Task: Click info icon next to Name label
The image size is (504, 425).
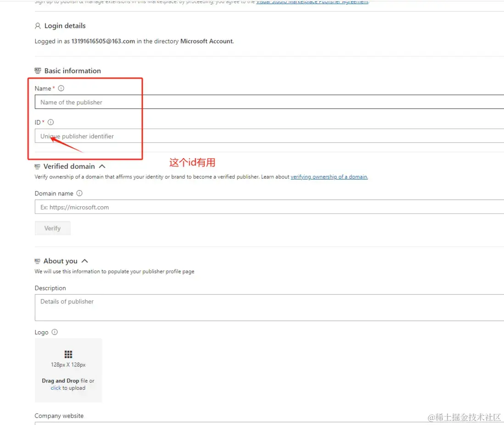Action: (61, 88)
